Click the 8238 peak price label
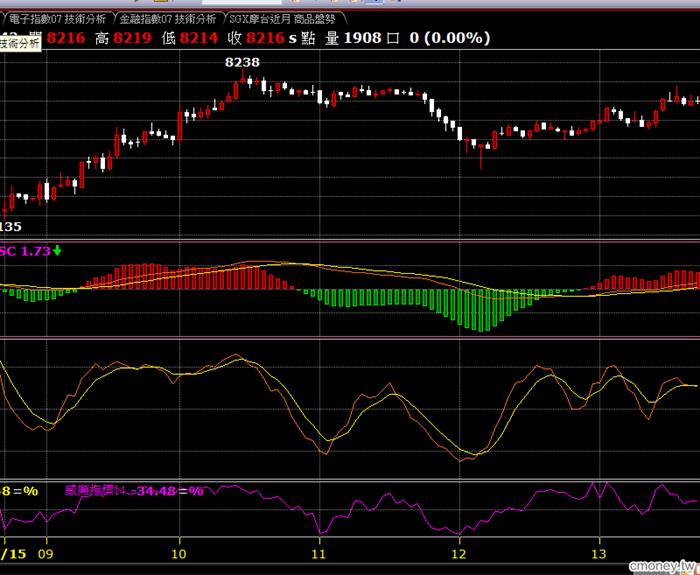The image size is (700, 575). tap(242, 62)
